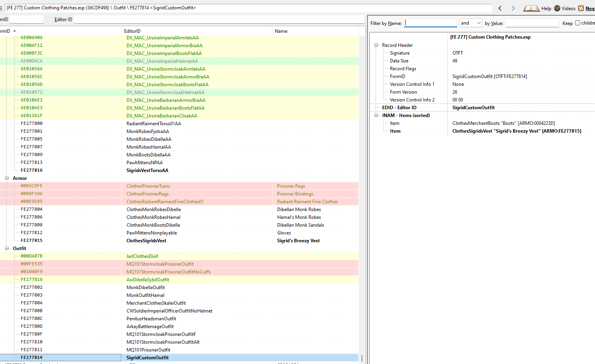This screenshot has height=364, width=595.
Task: Select the MQ101PrisonerOutfit row
Action: pyautogui.click(x=179, y=350)
